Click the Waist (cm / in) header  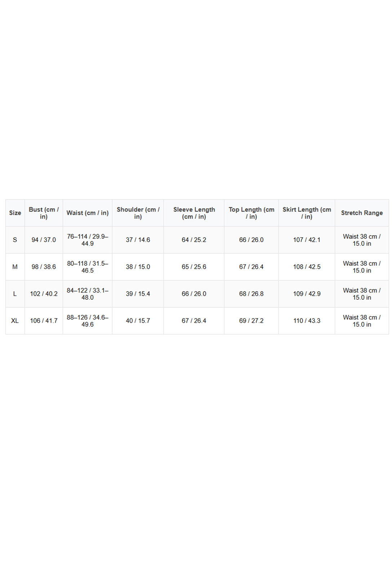tap(88, 213)
